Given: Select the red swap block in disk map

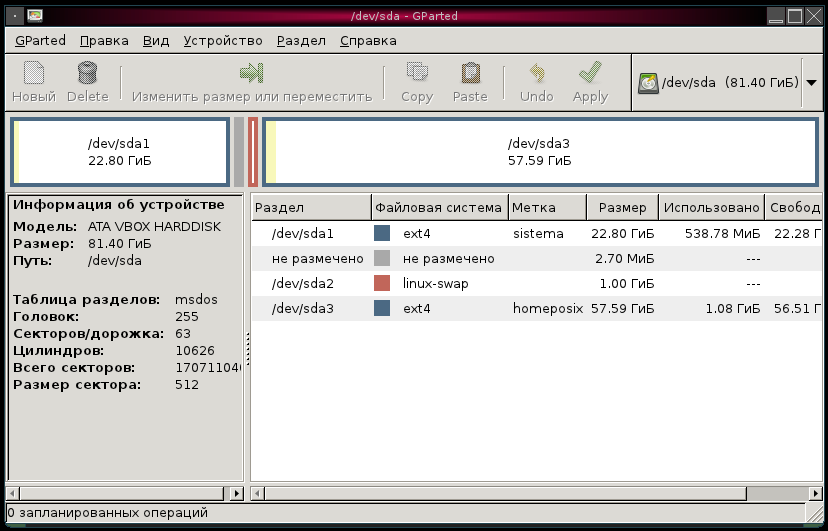Looking at the screenshot, I should [253, 152].
